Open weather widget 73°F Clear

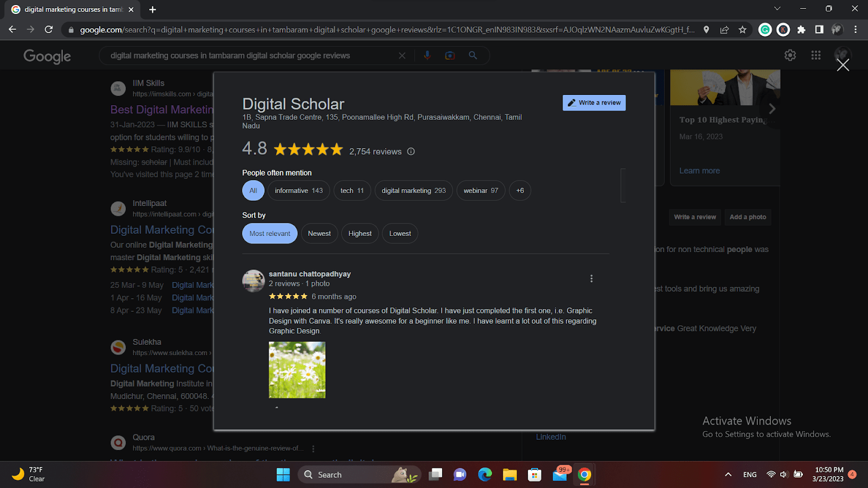28,474
